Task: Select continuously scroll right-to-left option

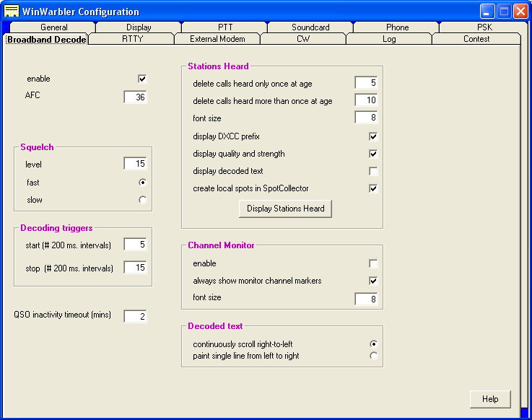Action: (373, 344)
